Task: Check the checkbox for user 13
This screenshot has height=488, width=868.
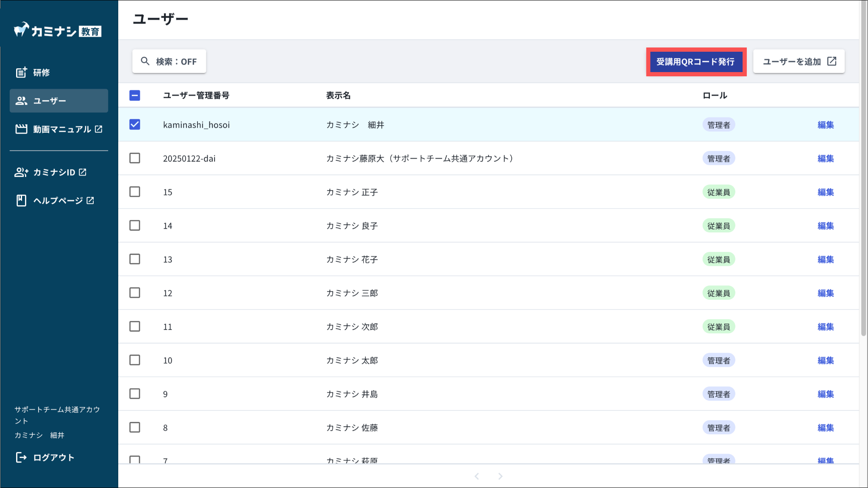Action: [x=135, y=259]
